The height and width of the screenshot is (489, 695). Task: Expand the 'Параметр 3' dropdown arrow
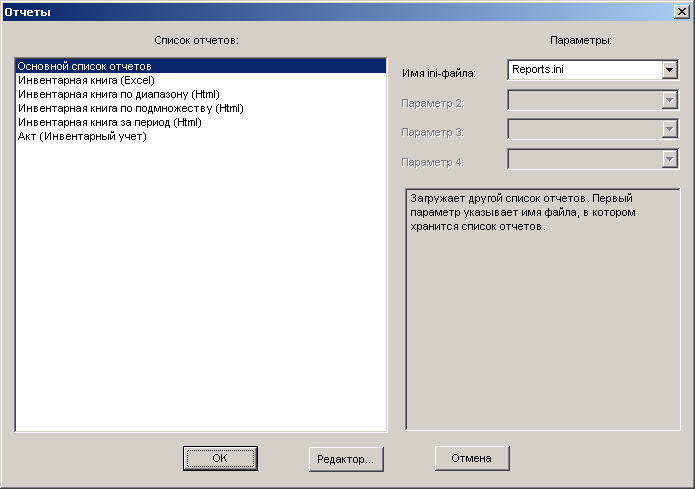[669, 129]
